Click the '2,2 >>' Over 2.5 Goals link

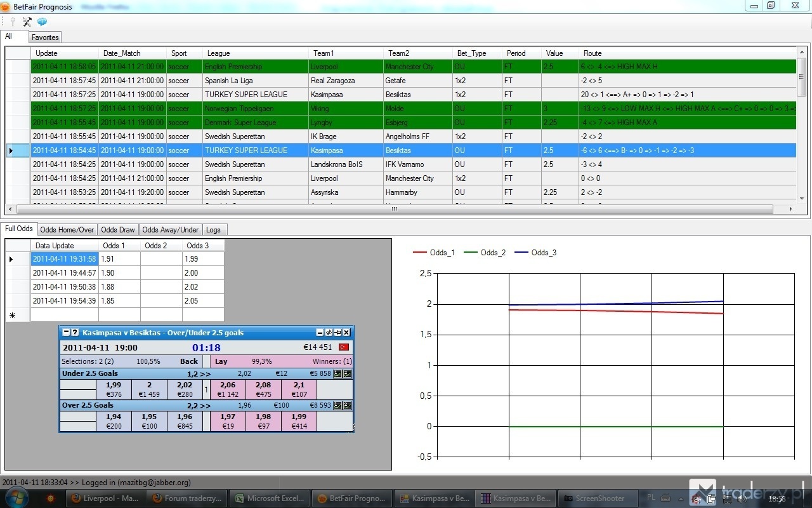(199, 406)
